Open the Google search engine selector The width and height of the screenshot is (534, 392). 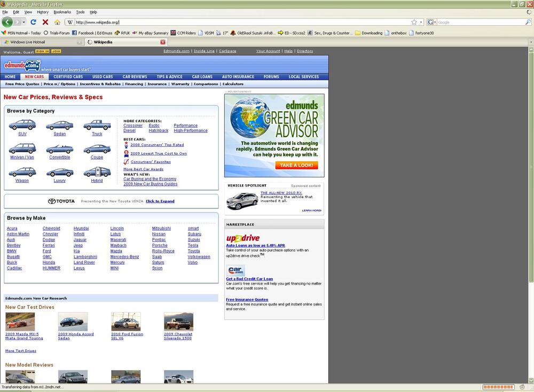tap(431, 22)
